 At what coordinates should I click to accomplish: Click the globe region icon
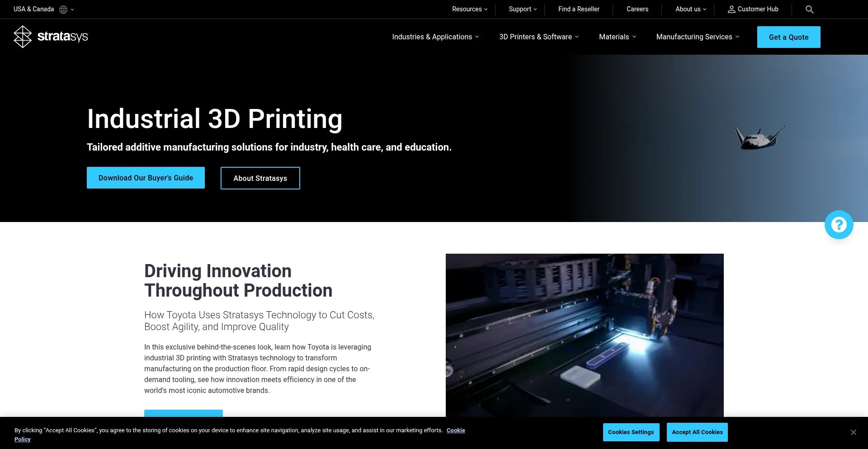[63, 9]
